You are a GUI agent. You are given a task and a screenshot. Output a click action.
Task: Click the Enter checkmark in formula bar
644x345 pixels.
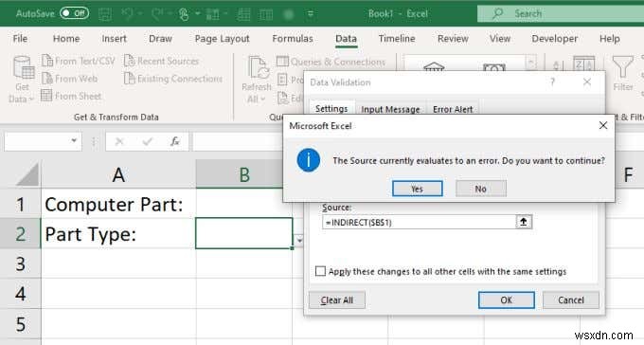pyautogui.click(x=147, y=142)
